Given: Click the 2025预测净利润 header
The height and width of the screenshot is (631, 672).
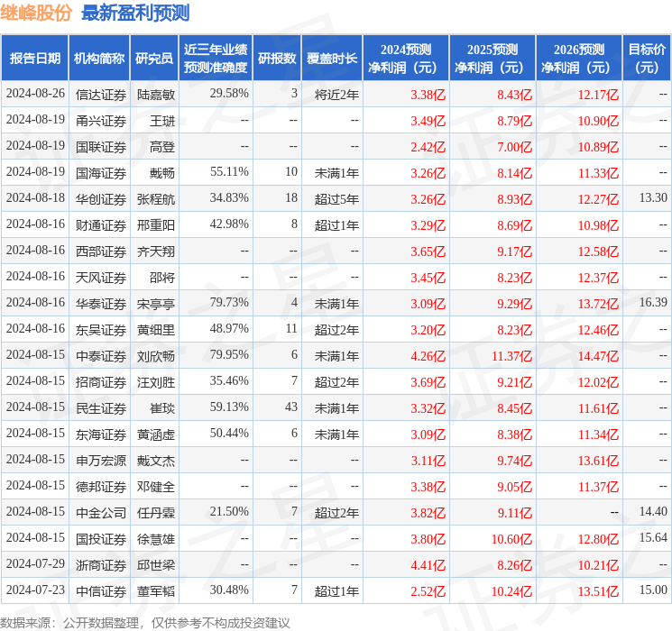Looking at the screenshot, I should (x=492, y=59).
